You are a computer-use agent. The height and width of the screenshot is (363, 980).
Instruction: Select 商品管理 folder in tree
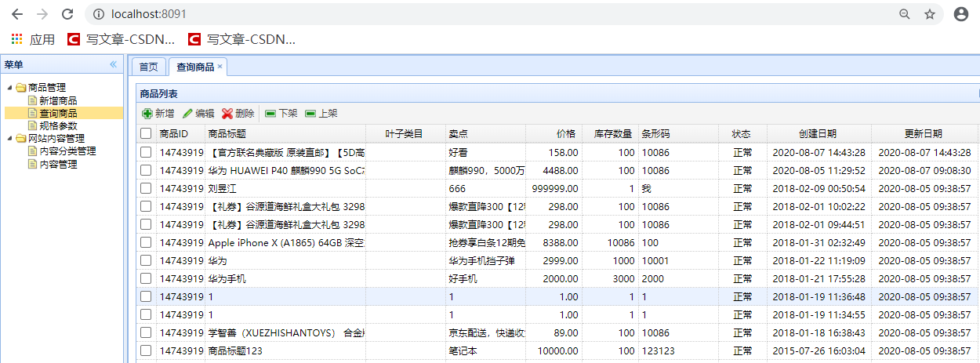coord(47,88)
